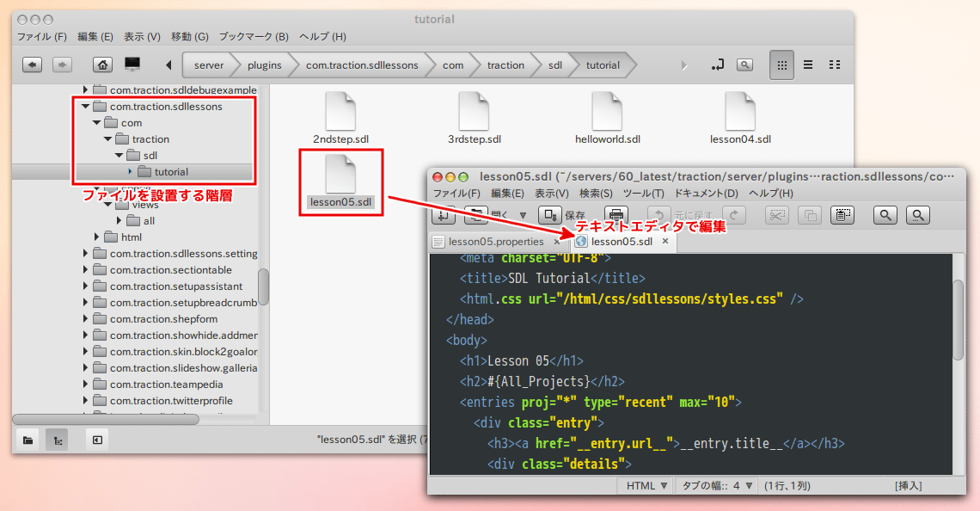Screen dimensions: 980x511
Task: Switch to the lesson05.properties tab
Action: tap(496, 242)
